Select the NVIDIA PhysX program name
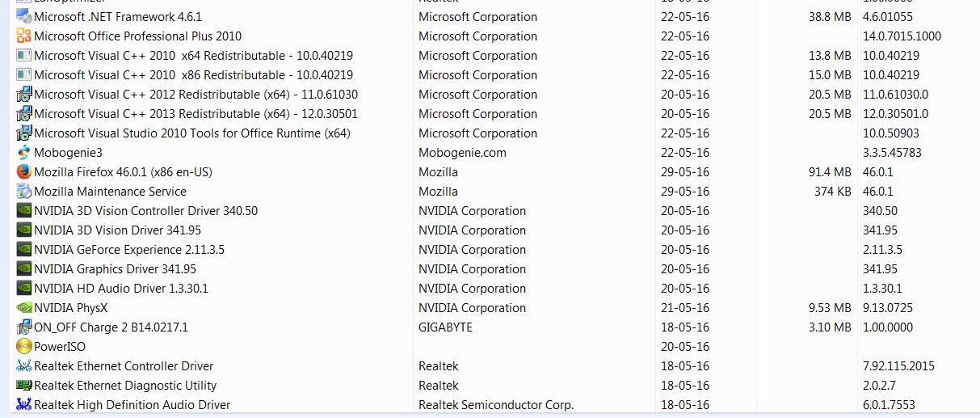This screenshot has height=418, width=980. pyautogui.click(x=70, y=307)
